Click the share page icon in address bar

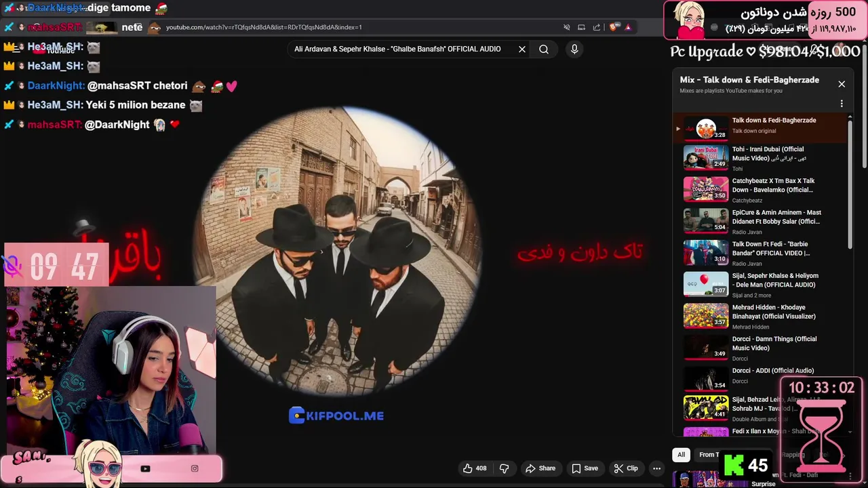point(597,27)
